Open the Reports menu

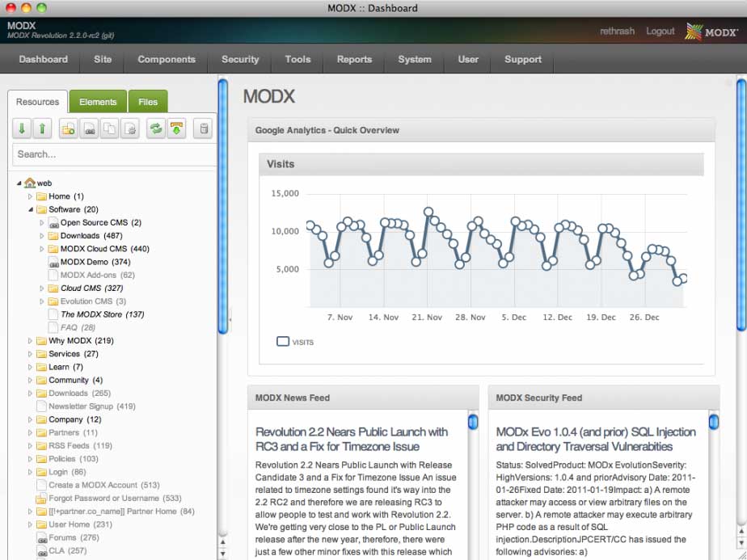pyautogui.click(x=354, y=60)
